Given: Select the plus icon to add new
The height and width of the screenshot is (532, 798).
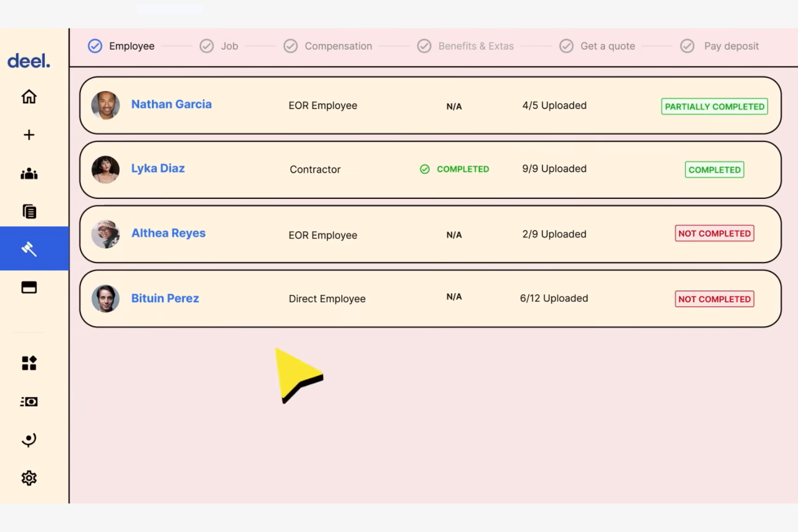Looking at the screenshot, I should (29, 135).
